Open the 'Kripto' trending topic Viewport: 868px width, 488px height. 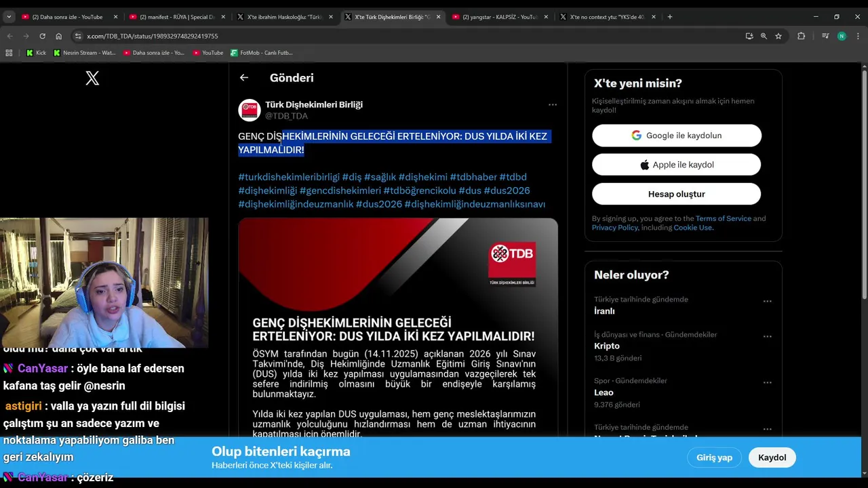(607, 346)
